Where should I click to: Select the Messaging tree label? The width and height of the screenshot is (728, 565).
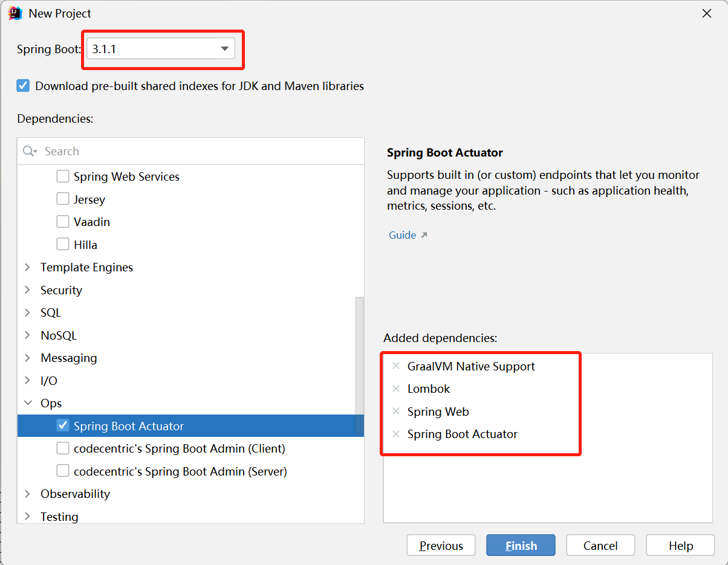coord(68,358)
